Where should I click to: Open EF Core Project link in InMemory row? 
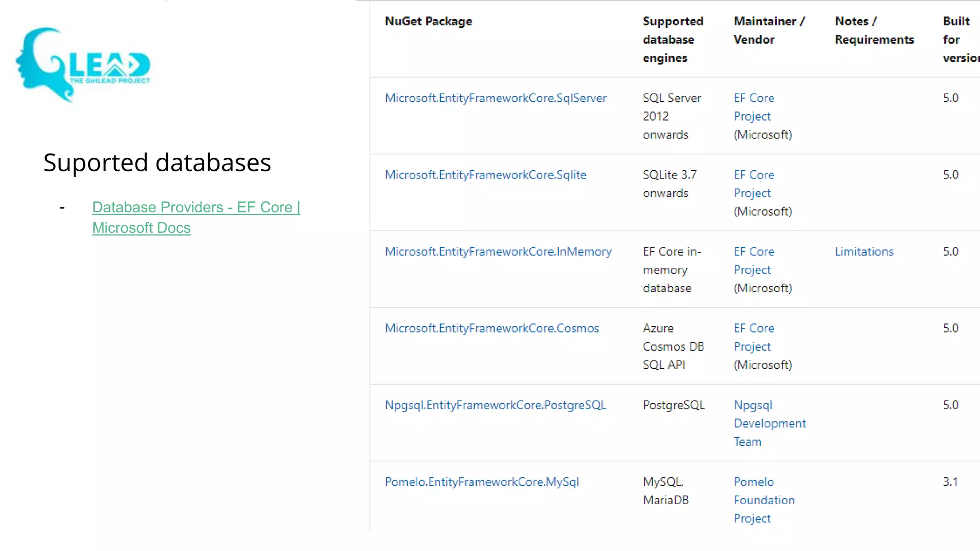tap(754, 261)
